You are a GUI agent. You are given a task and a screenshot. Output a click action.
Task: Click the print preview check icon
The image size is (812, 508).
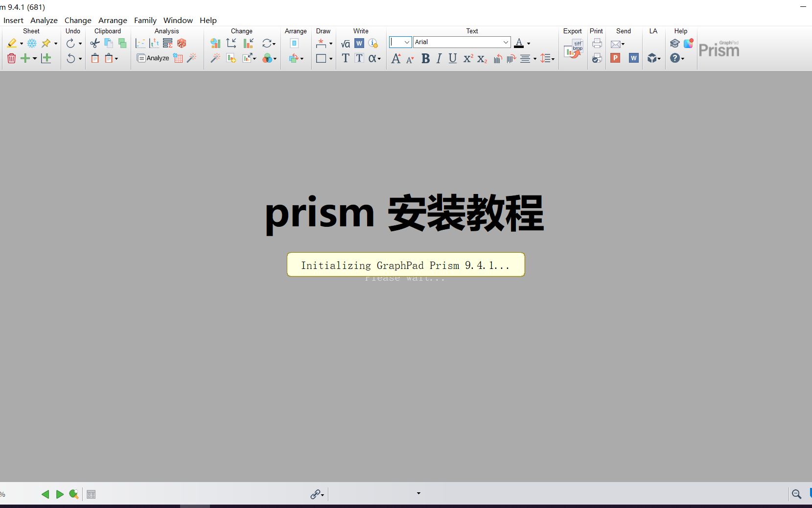597,58
